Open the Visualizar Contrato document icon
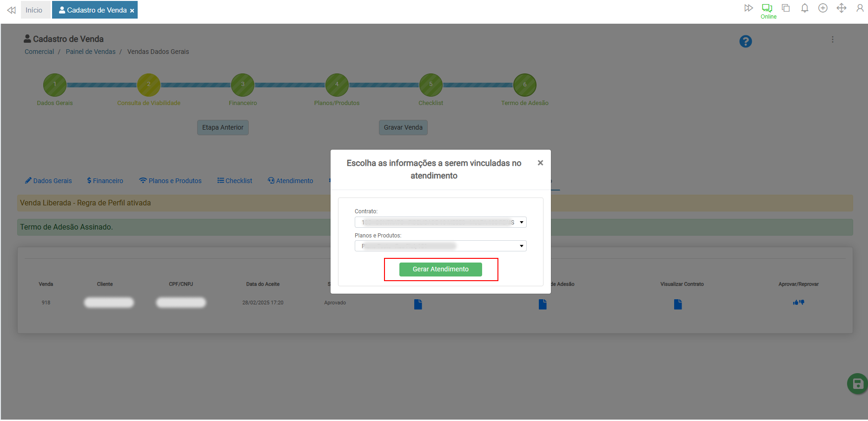 [678, 304]
